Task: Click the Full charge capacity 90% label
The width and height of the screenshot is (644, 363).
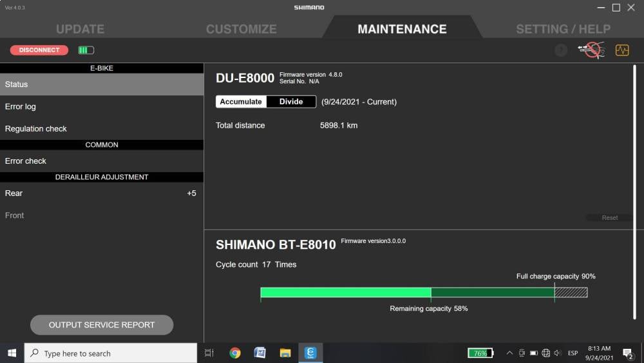Action: coord(556,276)
